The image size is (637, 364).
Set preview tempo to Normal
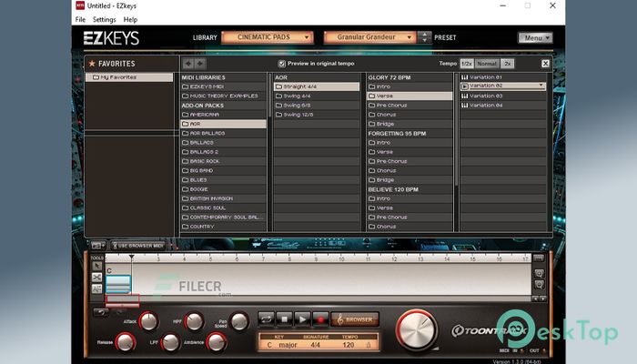coord(487,64)
